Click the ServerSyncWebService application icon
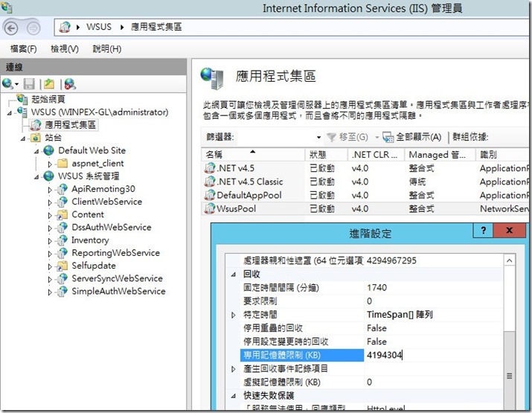Viewport: 532px width, 413px height. 62,278
